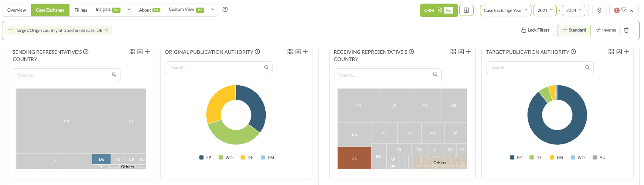Viewport: 644px width, 185px height.
Task: Expand the Insights menu dropdown
Action: 129,10
